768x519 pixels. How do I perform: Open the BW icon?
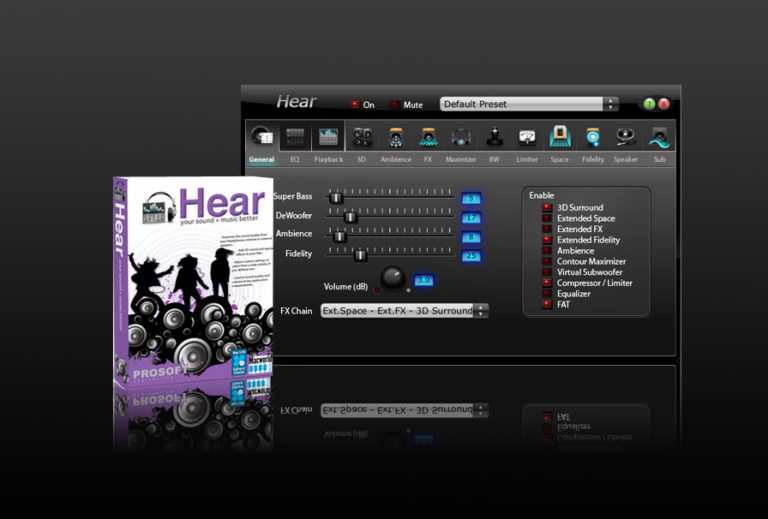[494, 137]
